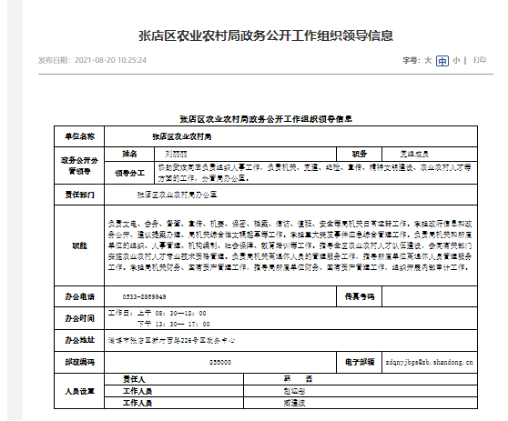Click the 办公电话 label cell
Image resolution: width=508 pixels, height=421 pixels.
click(79, 296)
